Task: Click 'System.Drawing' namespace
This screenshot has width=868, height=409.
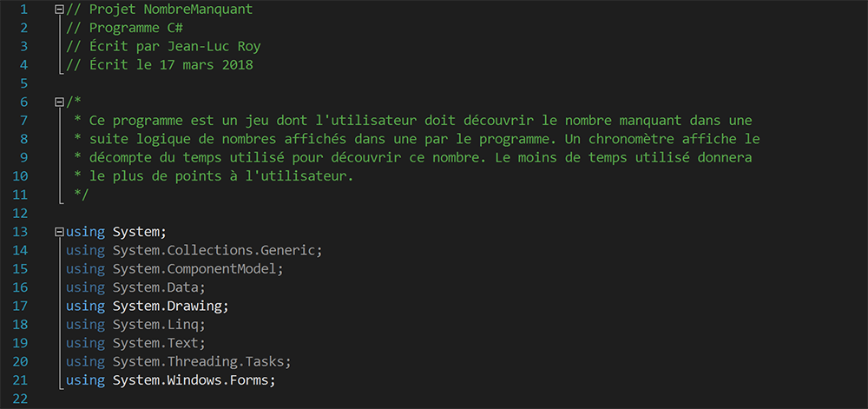Action: [168, 306]
